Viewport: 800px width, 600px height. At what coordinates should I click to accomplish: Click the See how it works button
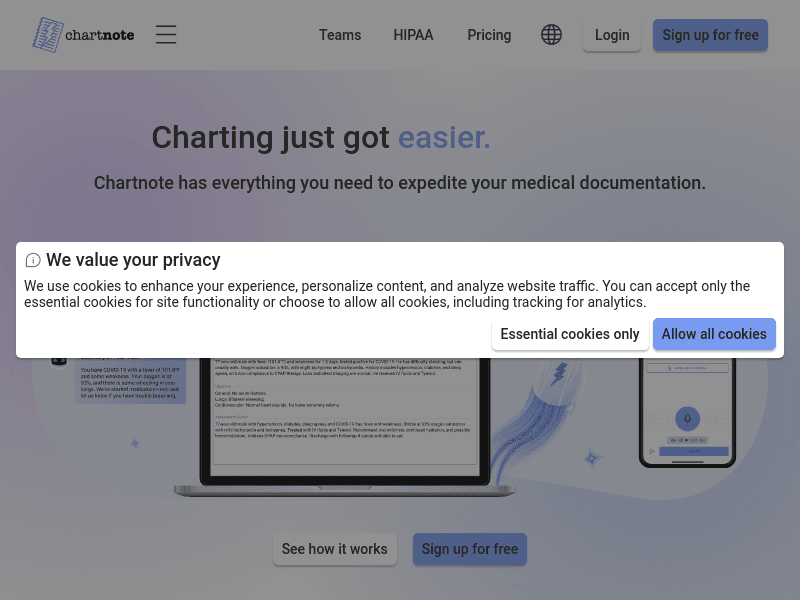coord(334,549)
